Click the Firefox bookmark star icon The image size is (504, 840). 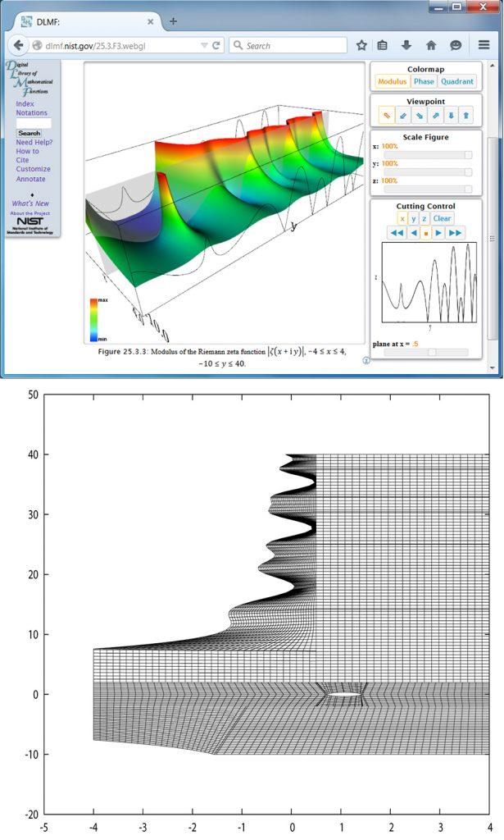coord(361,46)
